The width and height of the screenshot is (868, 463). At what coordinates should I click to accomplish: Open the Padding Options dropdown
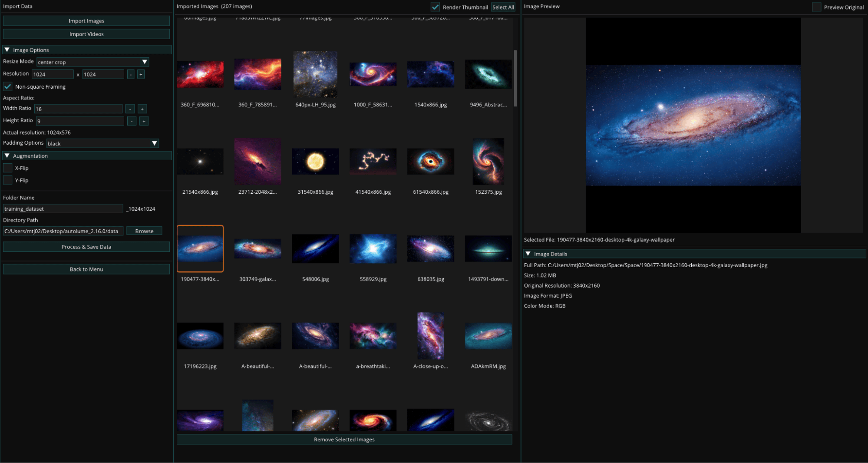click(x=102, y=143)
